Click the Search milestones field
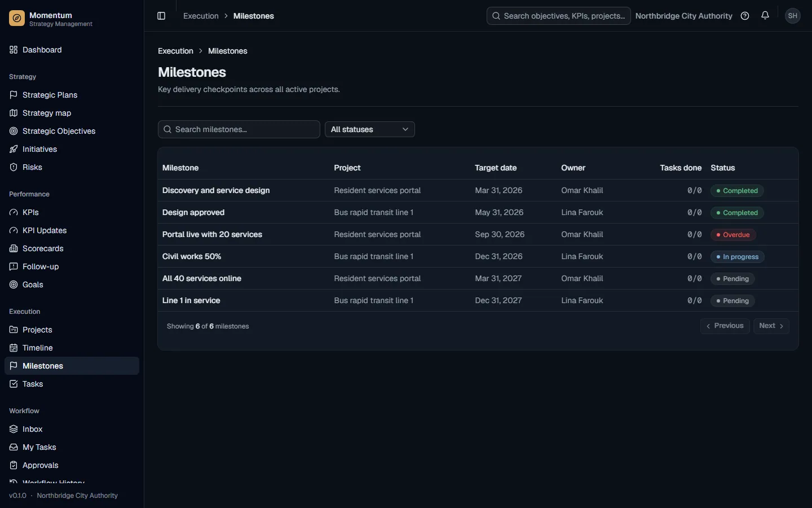812x508 pixels. [239, 129]
